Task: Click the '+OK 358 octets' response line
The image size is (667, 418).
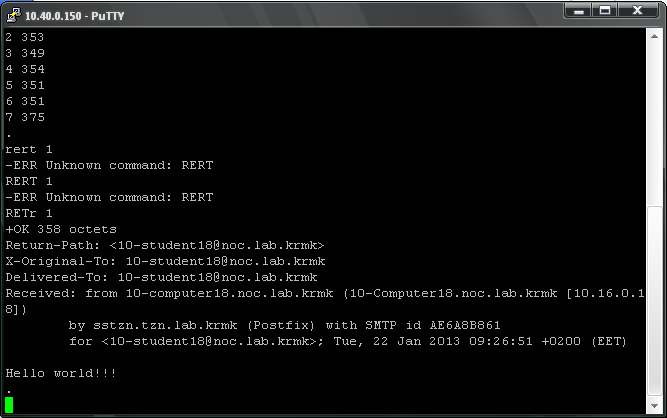Action: 61,229
